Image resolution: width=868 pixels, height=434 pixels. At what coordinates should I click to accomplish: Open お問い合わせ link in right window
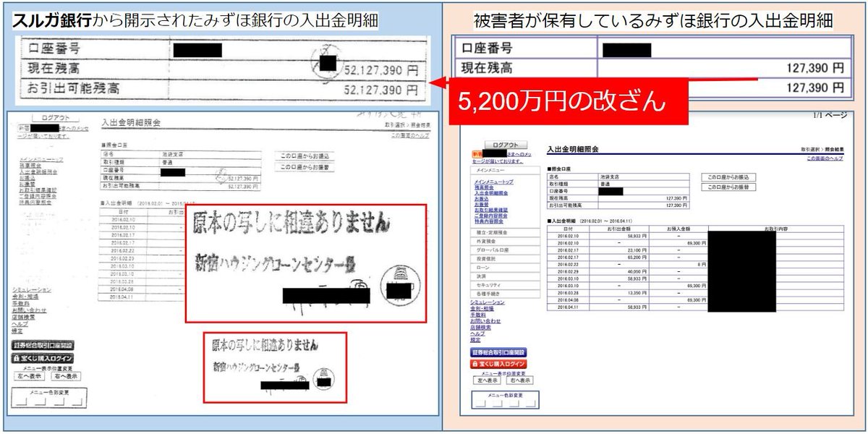point(485,320)
